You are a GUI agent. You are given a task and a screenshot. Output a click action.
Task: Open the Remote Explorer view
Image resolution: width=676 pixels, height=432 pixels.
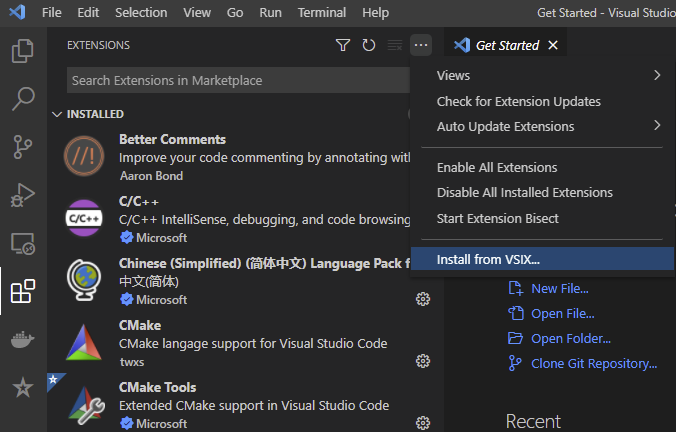[22, 243]
